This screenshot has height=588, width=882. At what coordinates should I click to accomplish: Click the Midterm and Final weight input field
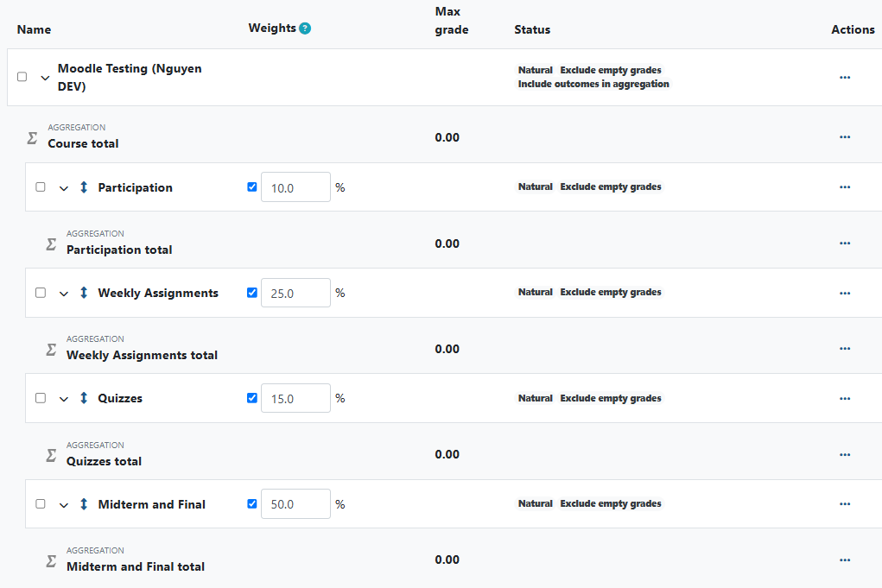click(295, 503)
